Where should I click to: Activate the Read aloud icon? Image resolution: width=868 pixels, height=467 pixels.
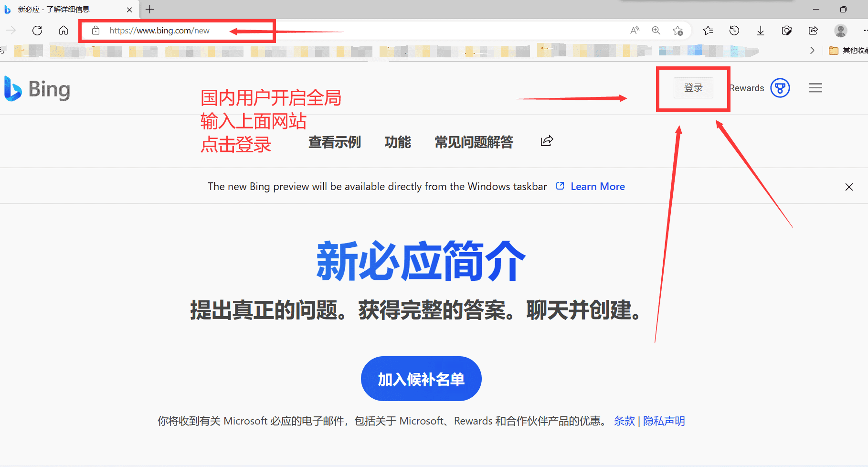635,31
